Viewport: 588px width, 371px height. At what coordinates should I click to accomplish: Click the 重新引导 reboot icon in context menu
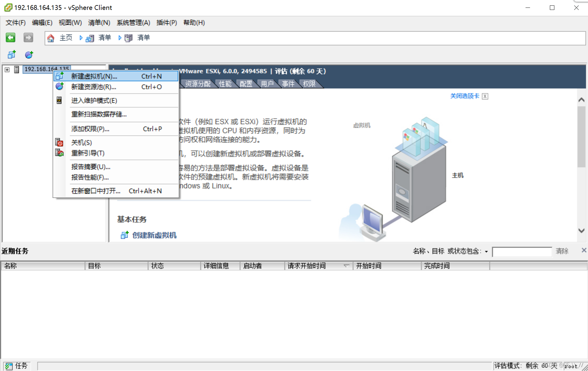click(59, 153)
